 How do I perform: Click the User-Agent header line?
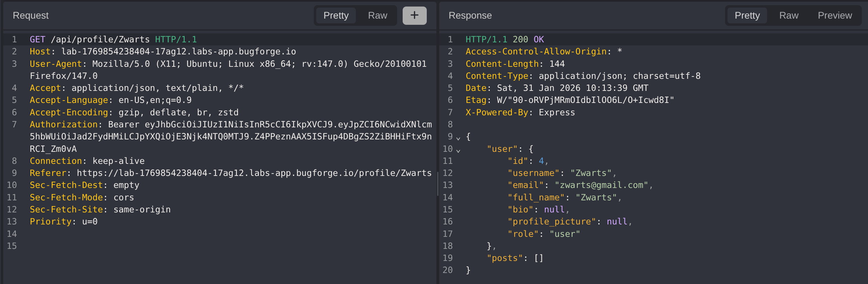pos(227,64)
